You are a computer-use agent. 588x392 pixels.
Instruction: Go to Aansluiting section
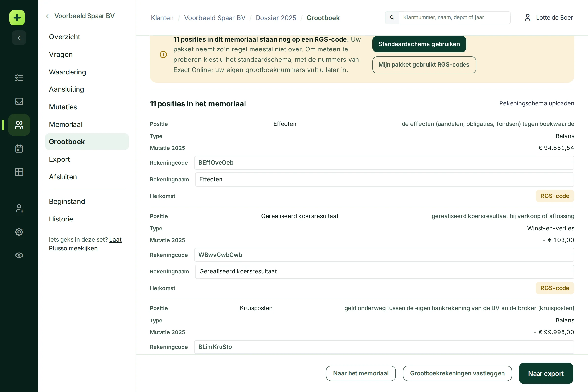coord(66,89)
